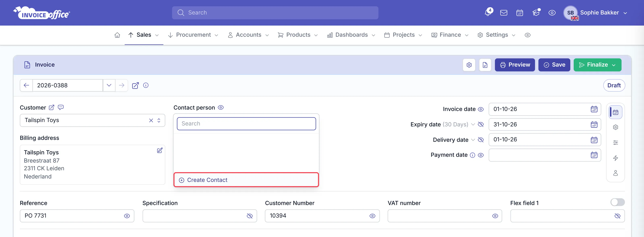Open the Procurement menu
644x237 pixels.
coord(193,35)
